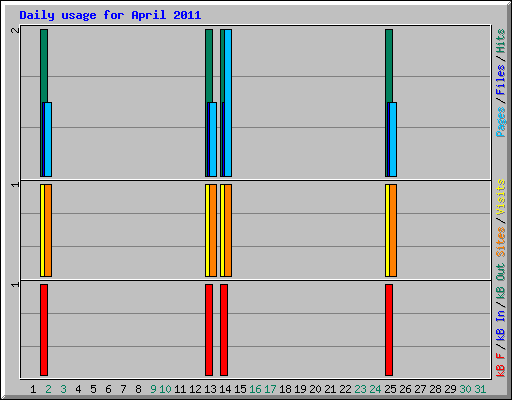512x400 pixels.
Task: Click day label "13" on the bottom axis
Action: pos(210,389)
